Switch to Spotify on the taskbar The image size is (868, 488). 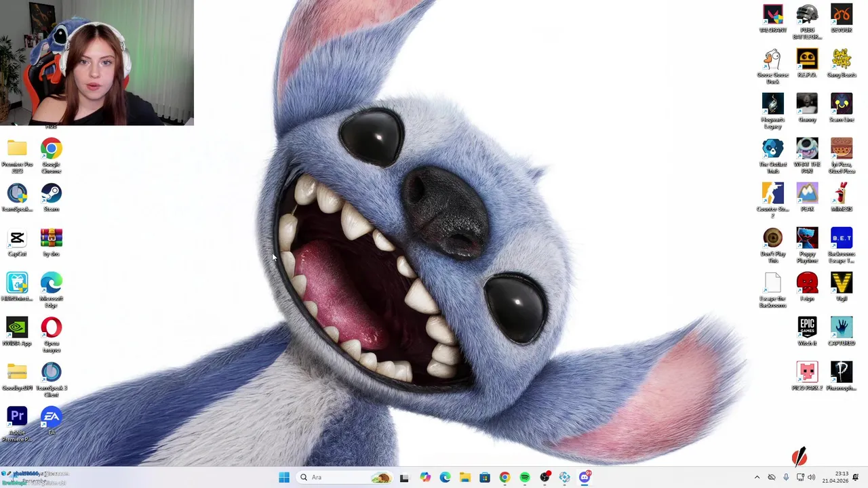point(525,477)
